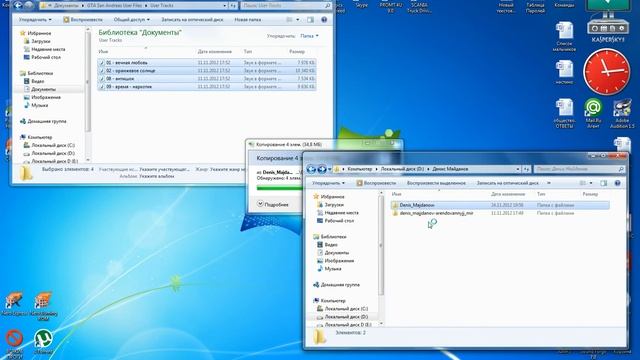
Task: Open Mail.Ru Agent desktop shortcut
Action: click(593, 113)
